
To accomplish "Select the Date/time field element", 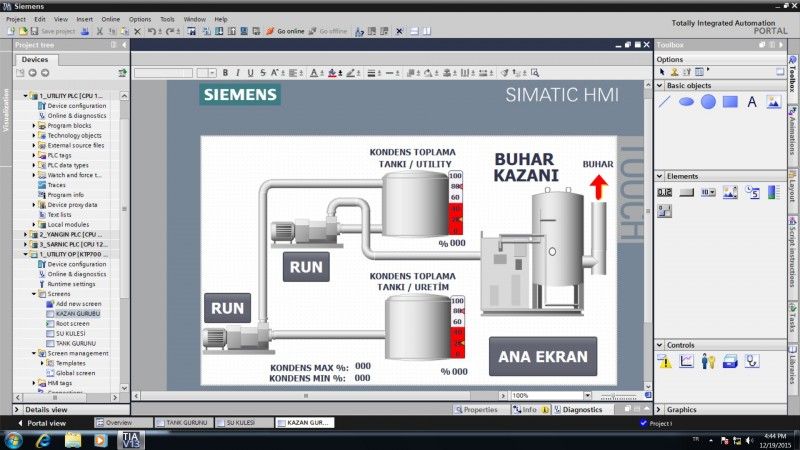I will tap(752, 192).
